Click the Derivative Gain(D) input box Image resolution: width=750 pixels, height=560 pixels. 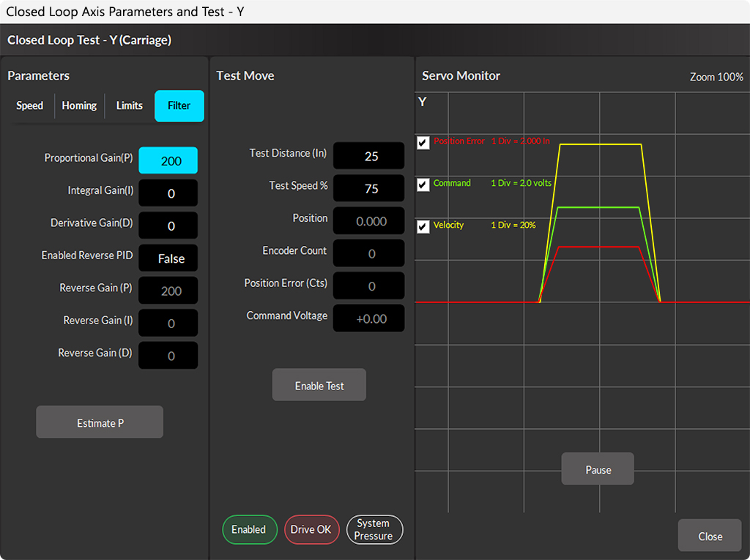[x=168, y=225]
